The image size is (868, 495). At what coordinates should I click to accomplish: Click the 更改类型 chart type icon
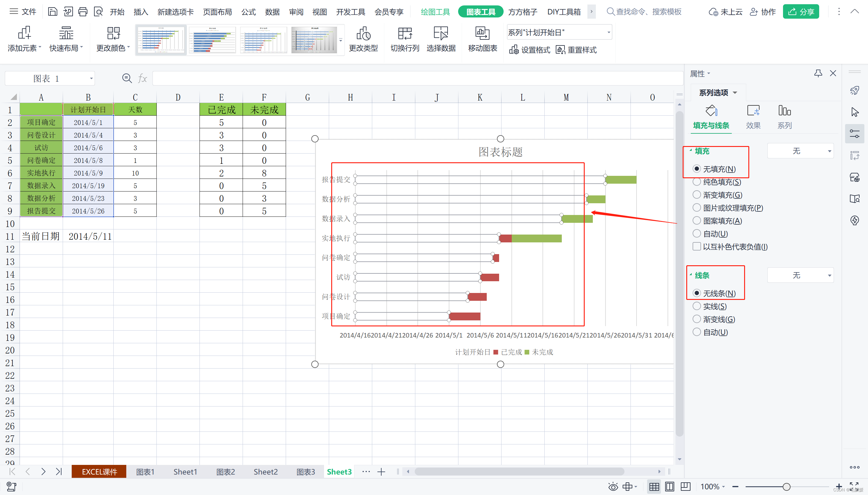363,34
